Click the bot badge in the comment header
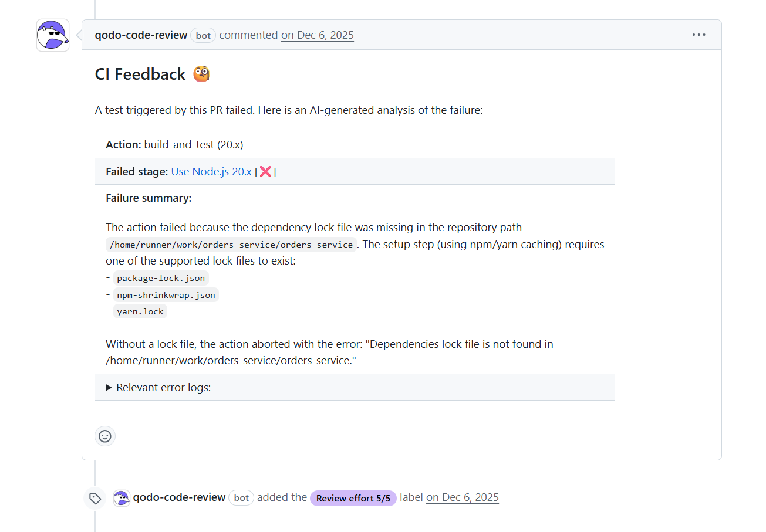766x532 pixels. click(x=203, y=35)
